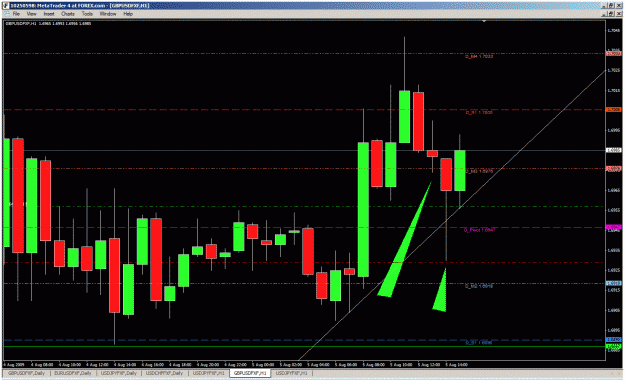Image resolution: width=625 pixels, height=380 pixels.
Task: Click the 4 Aug 12:00 time label
Action: (x=97, y=365)
